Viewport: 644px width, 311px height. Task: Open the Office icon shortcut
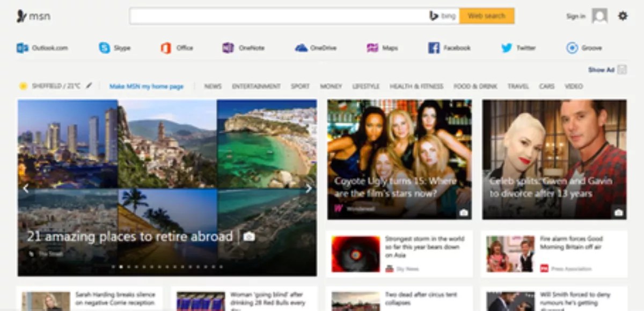[166, 48]
